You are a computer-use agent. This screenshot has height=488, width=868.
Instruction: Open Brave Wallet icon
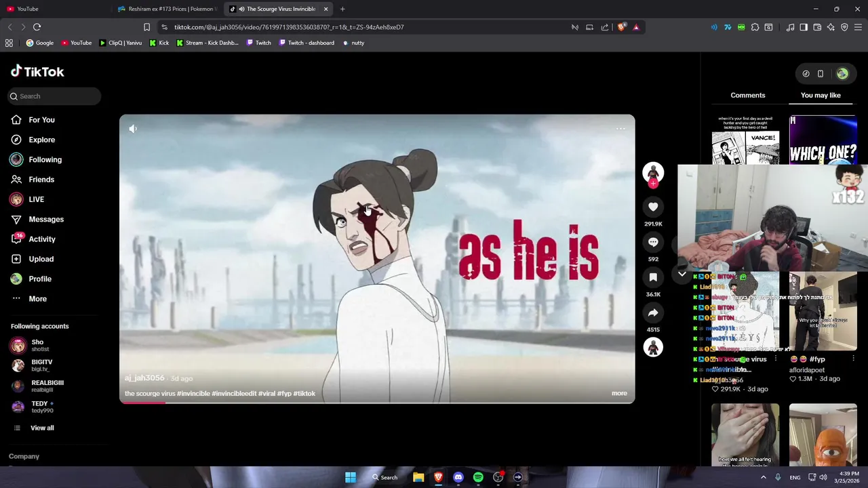[817, 27]
